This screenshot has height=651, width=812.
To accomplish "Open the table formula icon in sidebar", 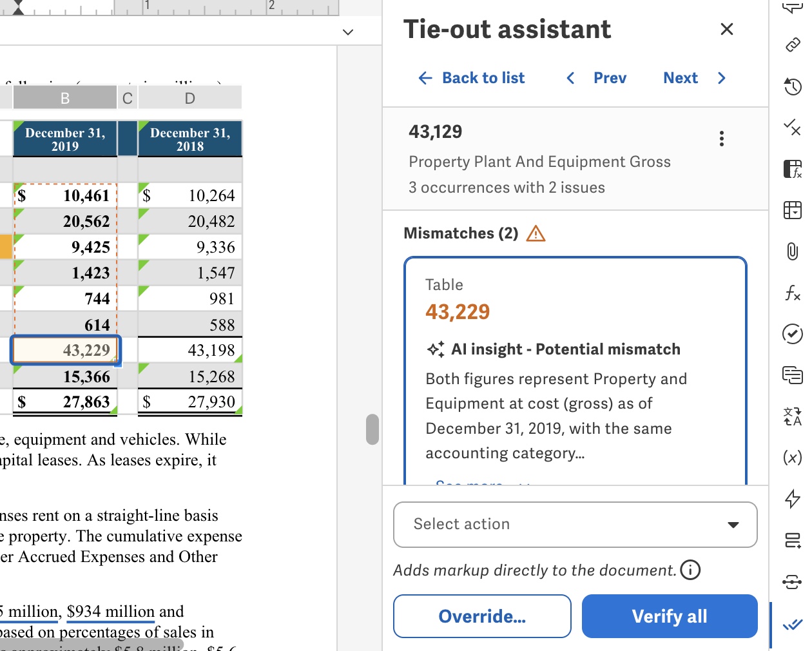I will (793, 169).
